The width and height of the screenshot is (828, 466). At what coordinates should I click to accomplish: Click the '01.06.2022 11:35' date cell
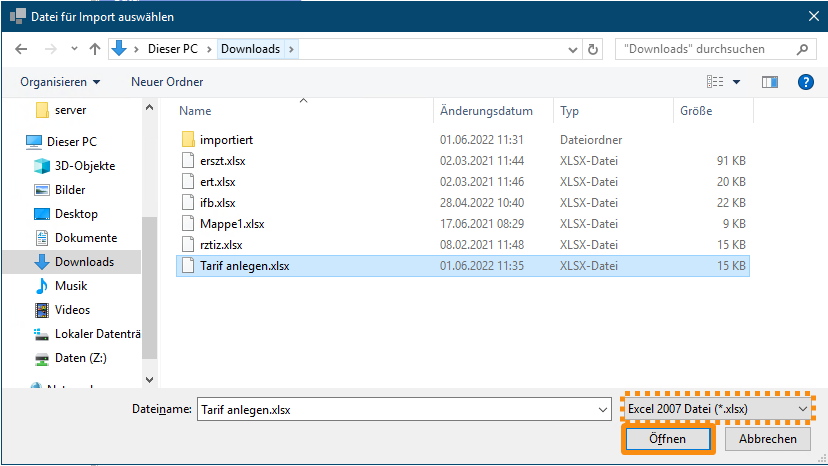(x=482, y=266)
